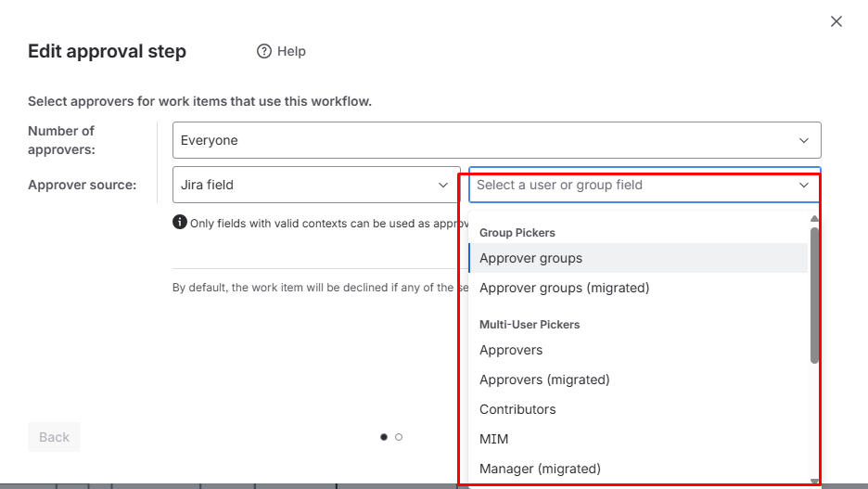Viewport: 868px width, 489px height.
Task: Choose 'Approver groups' from the list
Action: click(x=638, y=258)
